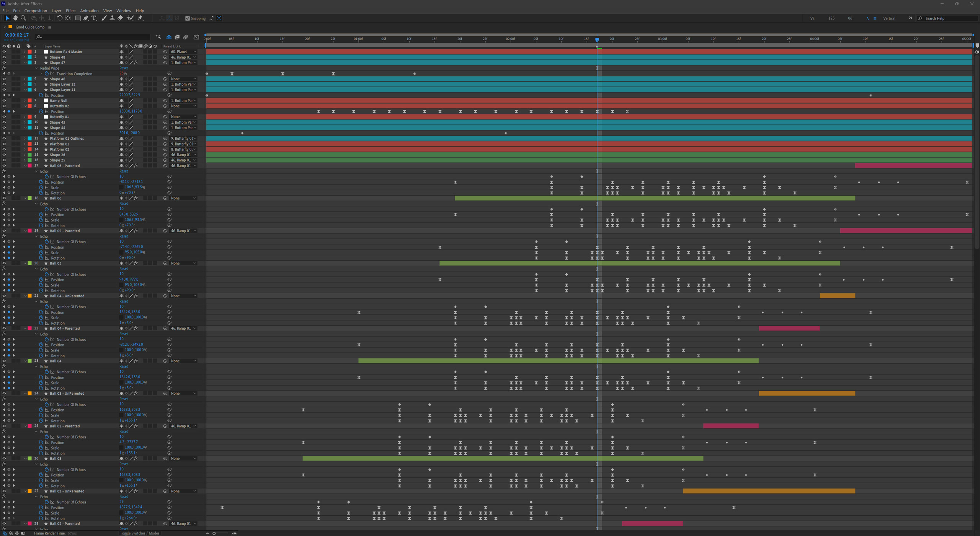Select the Pen tool
Viewport: 980px width, 536px height.
[x=86, y=18]
